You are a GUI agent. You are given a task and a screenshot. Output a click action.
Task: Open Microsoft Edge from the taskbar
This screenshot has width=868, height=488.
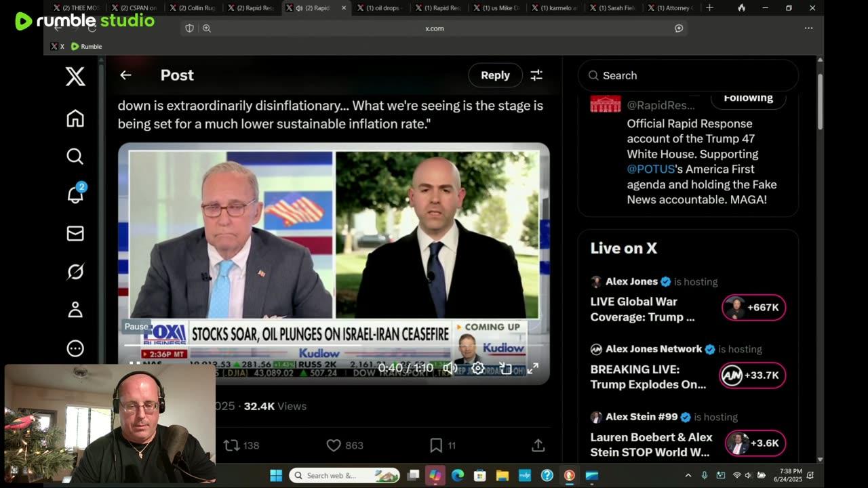[458, 475]
